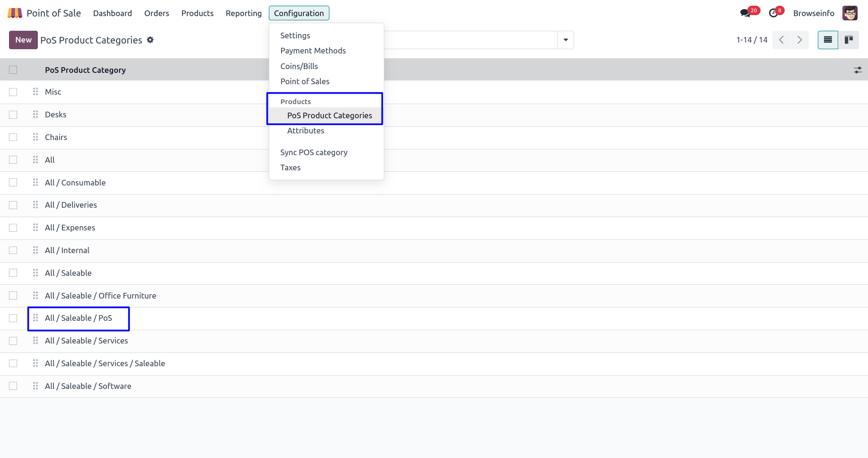Check the box for Desks category
The image size is (868, 458).
pyautogui.click(x=13, y=114)
